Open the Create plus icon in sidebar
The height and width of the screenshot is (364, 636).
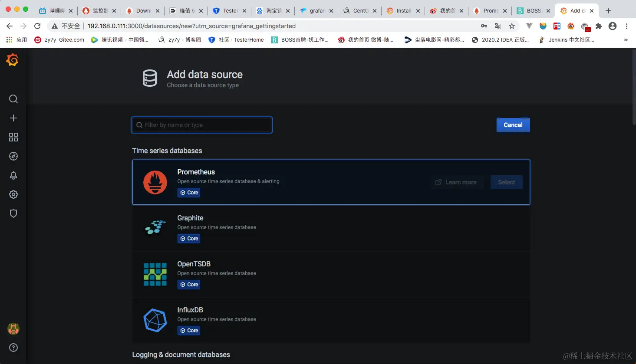coord(13,118)
